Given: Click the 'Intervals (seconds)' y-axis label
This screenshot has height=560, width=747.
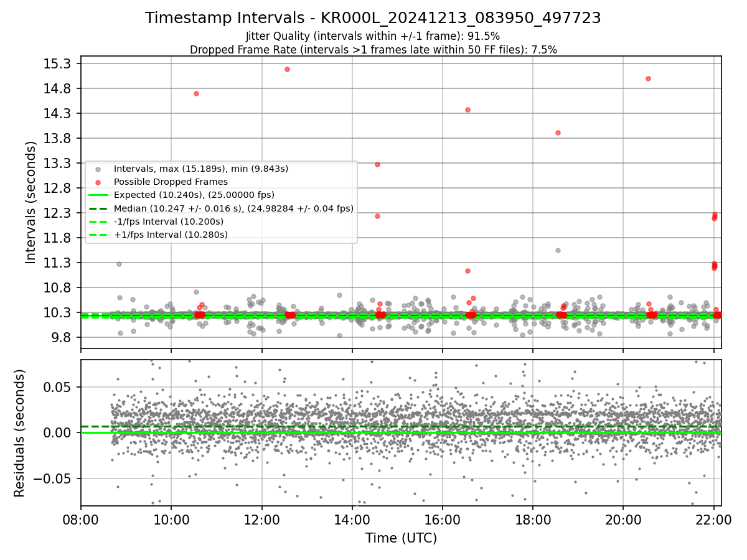Looking at the screenshot, I should 31,202.
